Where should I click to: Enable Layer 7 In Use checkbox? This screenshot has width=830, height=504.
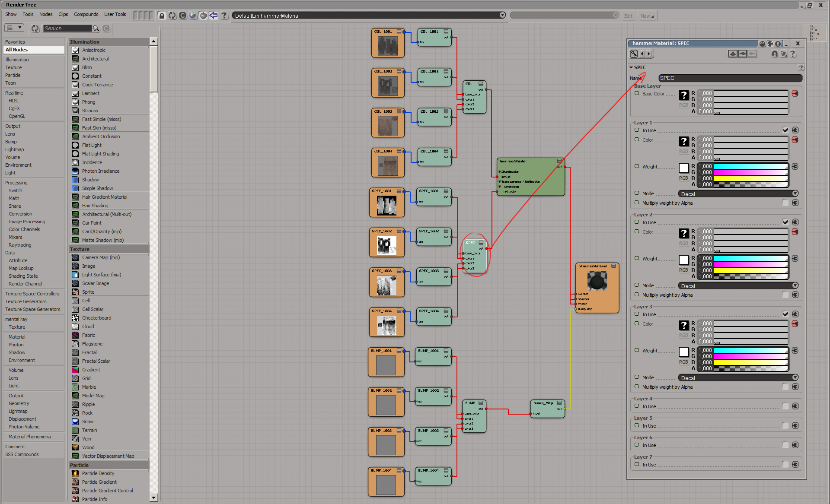785,465
